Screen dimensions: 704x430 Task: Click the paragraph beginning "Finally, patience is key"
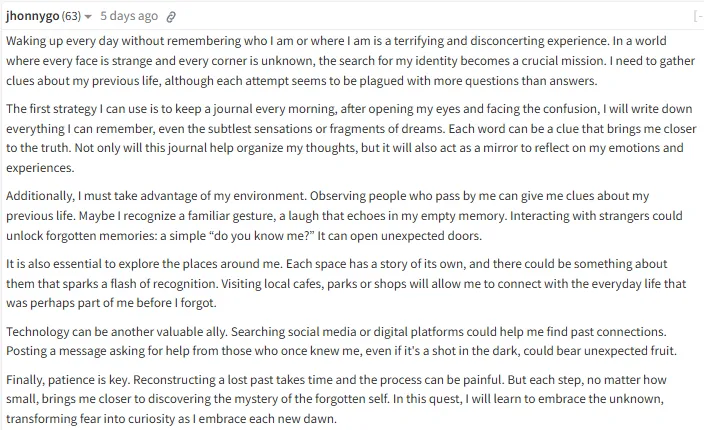click(x=336, y=399)
